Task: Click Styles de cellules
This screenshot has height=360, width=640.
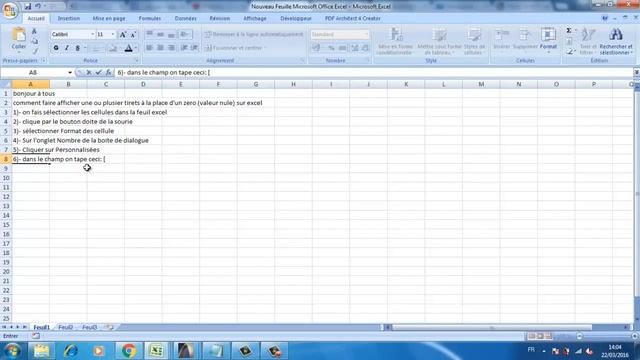Action: 474,41
